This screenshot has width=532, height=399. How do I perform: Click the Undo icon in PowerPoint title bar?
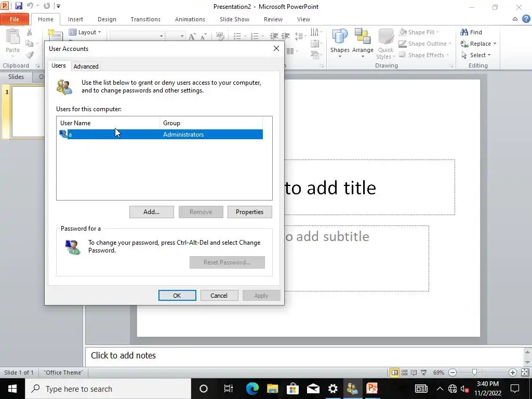point(30,6)
